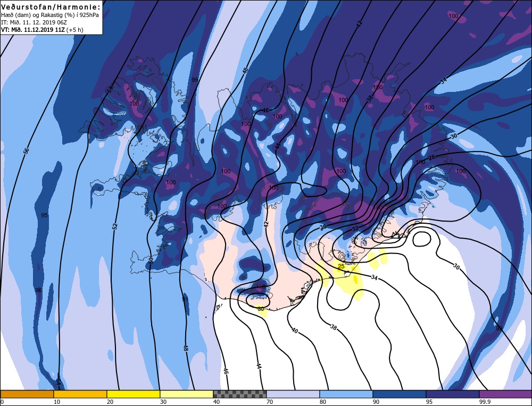
Task: Select the dark navy 95–99.9 legend swatch
Action: click(x=453, y=394)
